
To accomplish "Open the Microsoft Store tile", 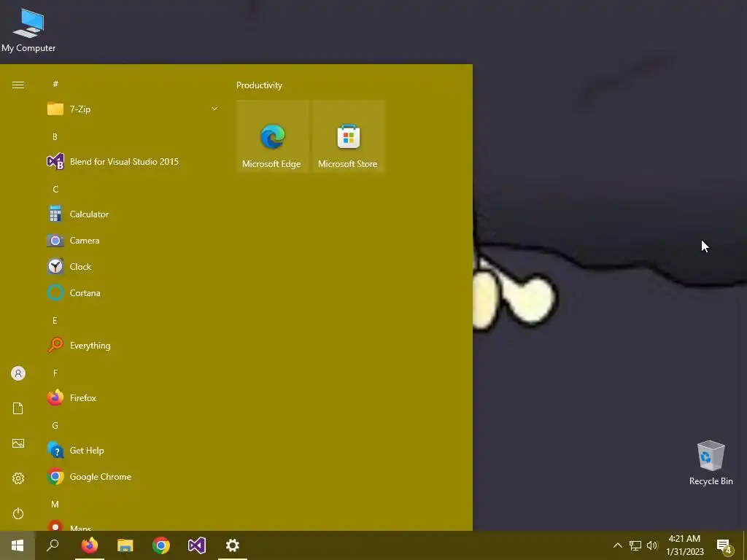I will tap(348, 136).
